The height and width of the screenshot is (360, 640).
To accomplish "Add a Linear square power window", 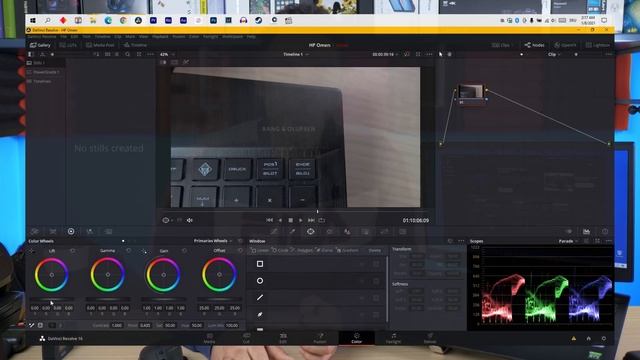I will click(260, 264).
